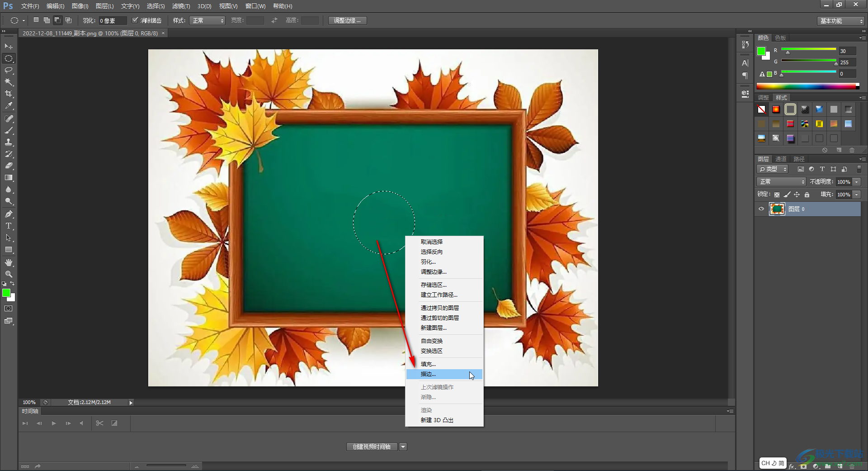Select the Pen tool
Viewport: 868px width, 471px height.
click(9, 214)
